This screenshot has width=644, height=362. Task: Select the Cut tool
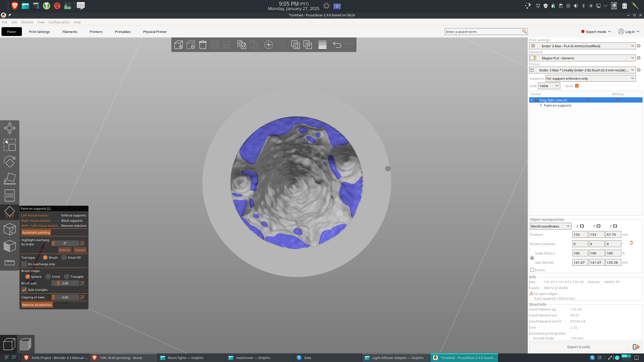tap(10, 196)
